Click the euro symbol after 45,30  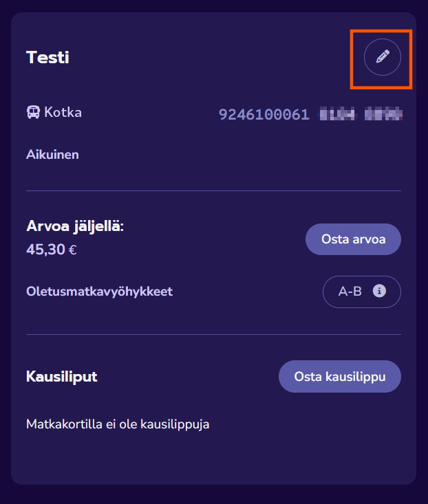click(x=73, y=250)
